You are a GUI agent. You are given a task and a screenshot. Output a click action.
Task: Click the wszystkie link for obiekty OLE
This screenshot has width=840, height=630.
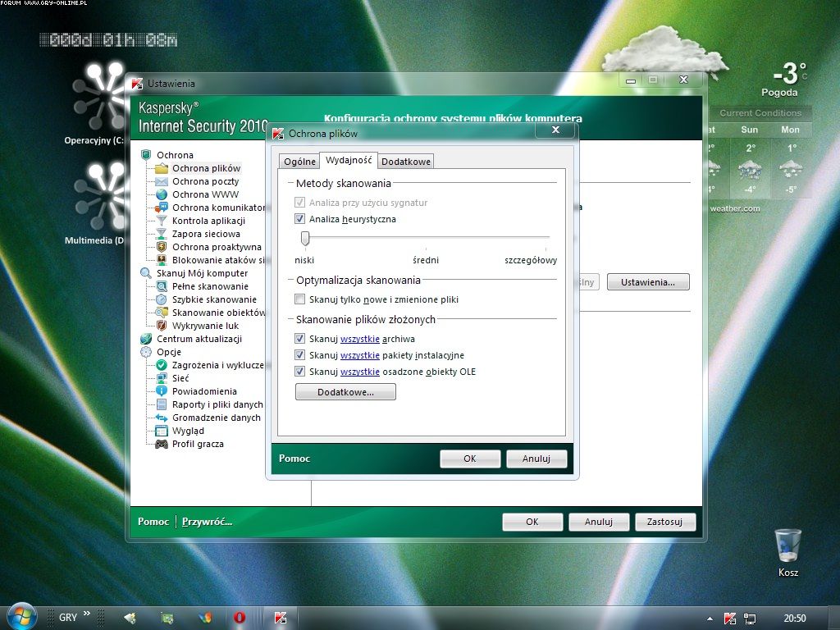(x=360, y=372)
